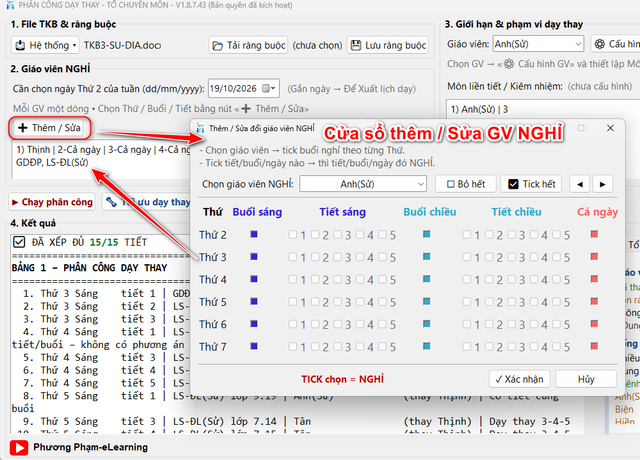Maximize the Thêm / Sửa dialog window
This screenshot has height=460, width=640.
click(x=581, y=128)
